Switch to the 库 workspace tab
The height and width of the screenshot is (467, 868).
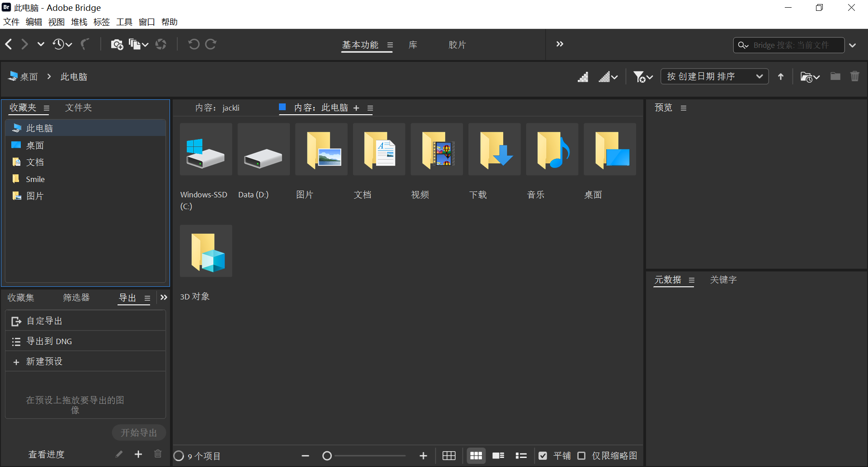(412, 45)
